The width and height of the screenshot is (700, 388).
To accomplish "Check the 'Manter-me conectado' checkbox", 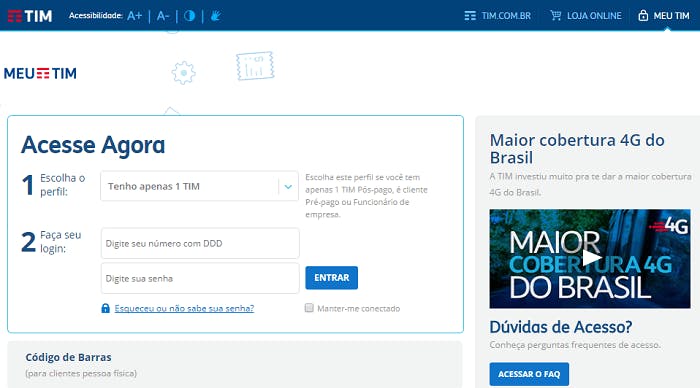I will pyautogui.click(x=309, y=308).
